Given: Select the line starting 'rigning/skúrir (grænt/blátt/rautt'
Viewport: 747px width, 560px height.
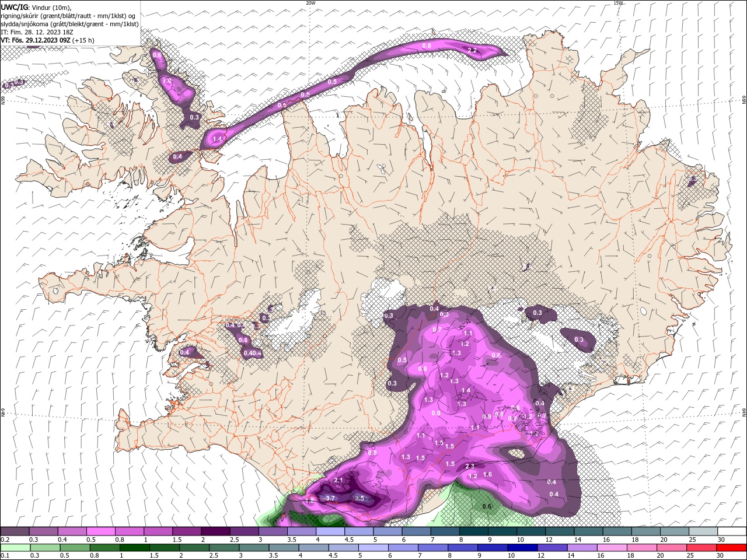Looking at the screenshot, I should [x=68, y=16].
